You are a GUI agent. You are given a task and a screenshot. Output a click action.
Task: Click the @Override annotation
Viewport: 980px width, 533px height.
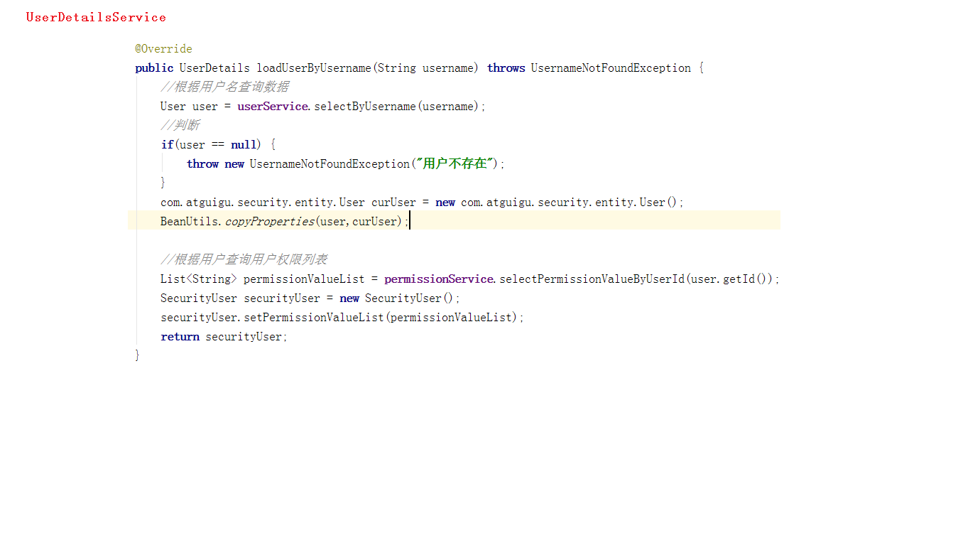(163, 49)
